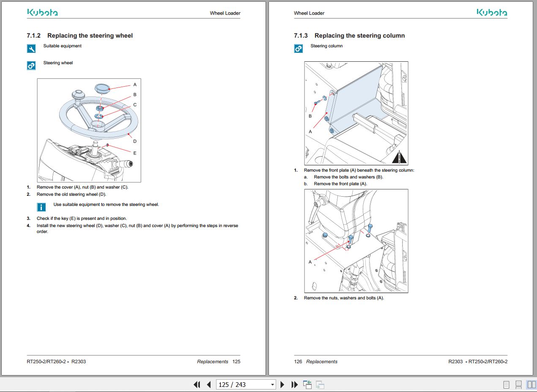Image resolution: width=537 pixels, height=392 pixels.
Task: Go to the first page
Action: click(197, 384)
